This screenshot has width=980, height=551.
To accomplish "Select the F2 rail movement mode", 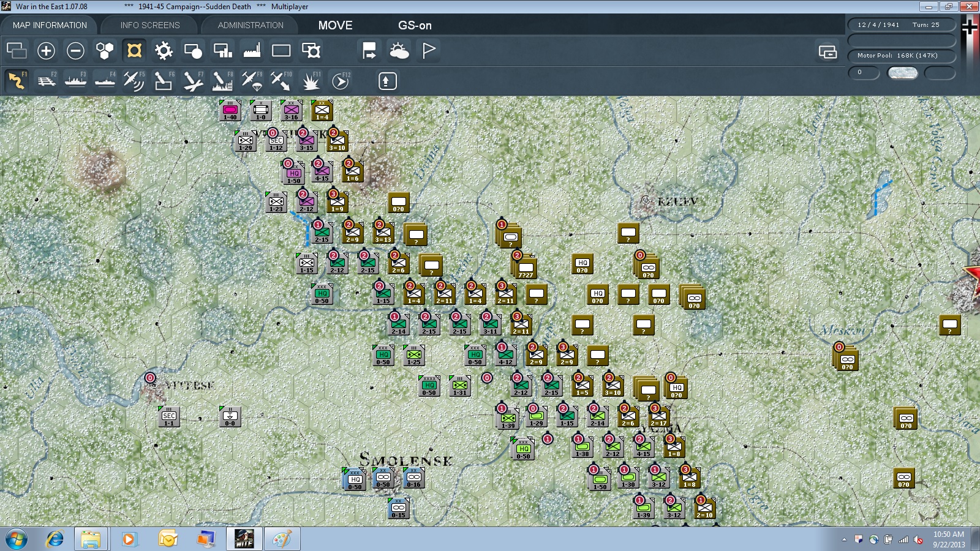I will (47, 81).
